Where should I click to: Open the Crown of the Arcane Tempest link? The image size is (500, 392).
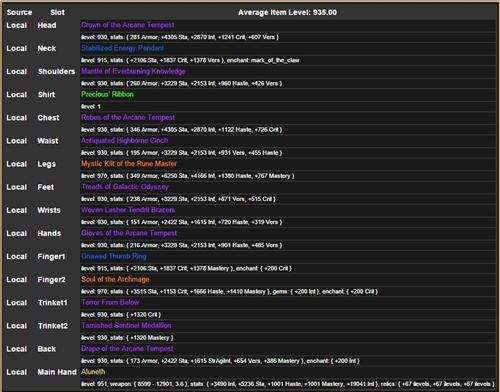128,25
